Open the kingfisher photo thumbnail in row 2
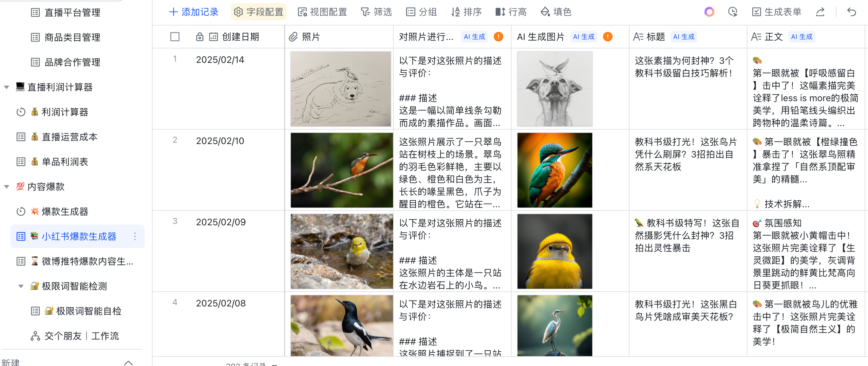The height and width of the screenshot is (366, 868). pos(341,170)
